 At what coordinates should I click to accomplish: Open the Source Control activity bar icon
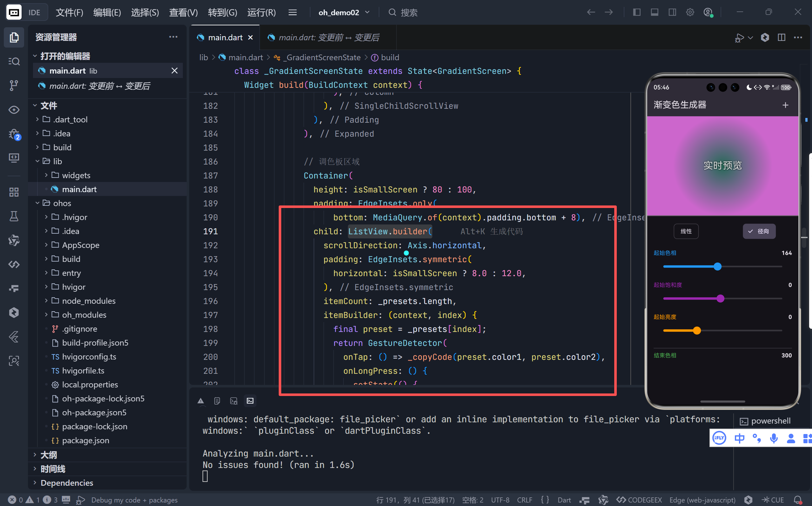coord(14,85)
